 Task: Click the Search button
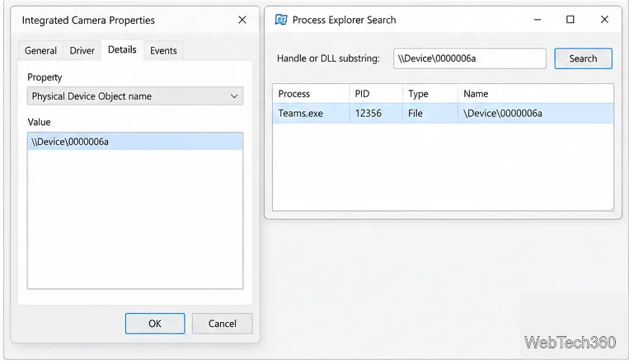583,58
